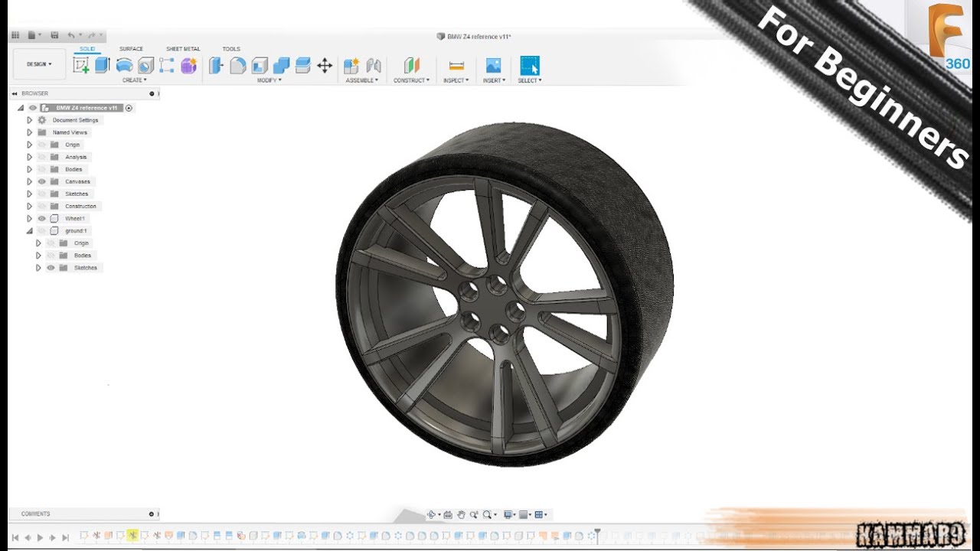Select the Revolve tool

pyautogui.click(x=124, y=66)
